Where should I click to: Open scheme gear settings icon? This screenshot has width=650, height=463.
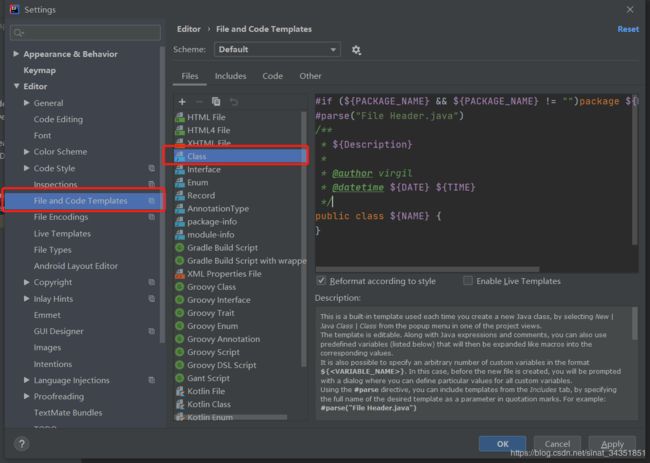pos(356,50)
